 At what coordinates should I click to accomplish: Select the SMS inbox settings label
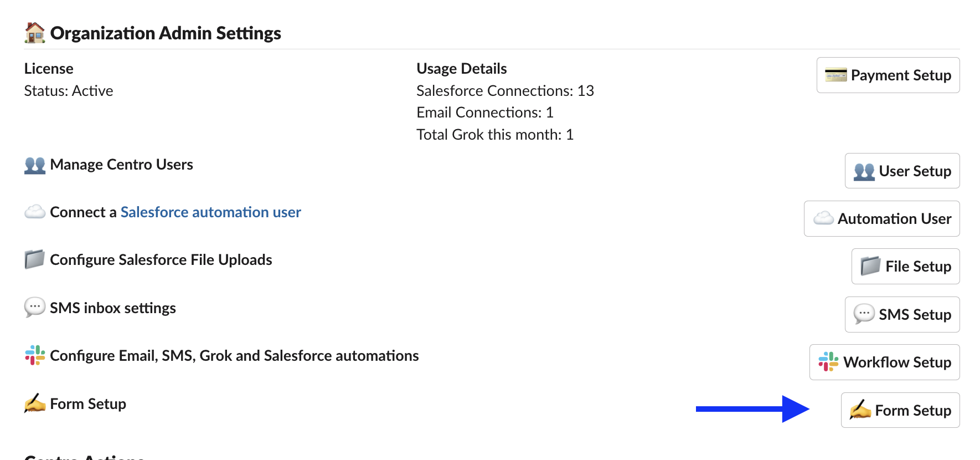pyautogui.click(x=113, y=308)
